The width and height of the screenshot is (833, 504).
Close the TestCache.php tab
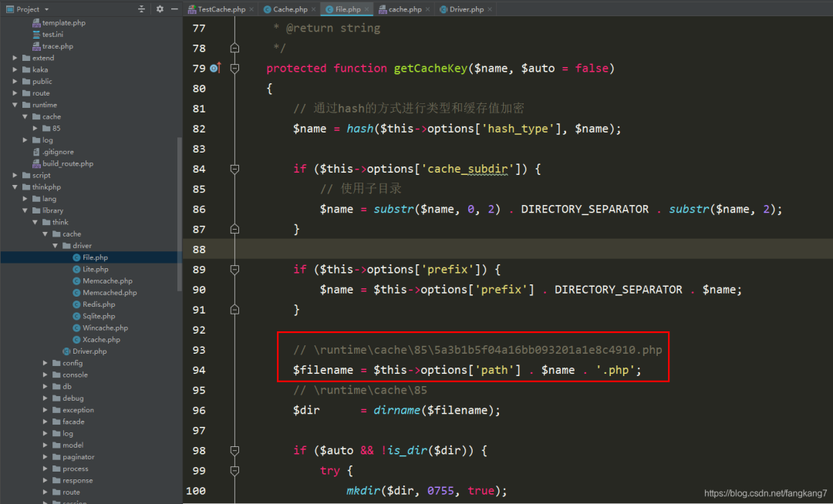[251, 9]
